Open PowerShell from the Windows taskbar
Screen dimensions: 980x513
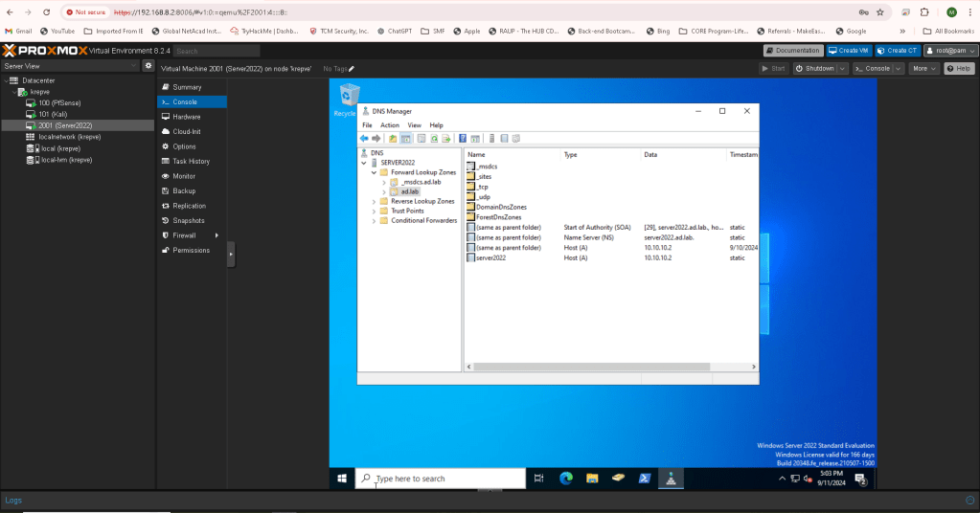point(647,479)
